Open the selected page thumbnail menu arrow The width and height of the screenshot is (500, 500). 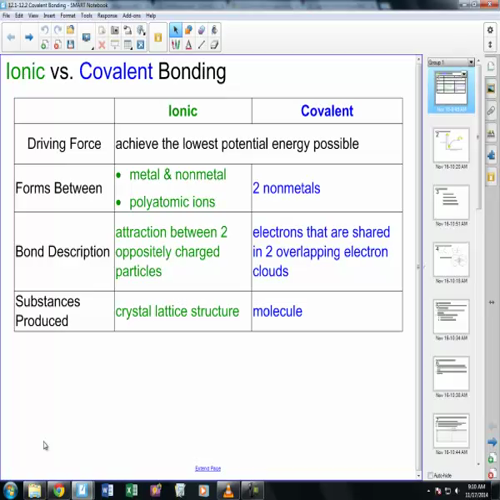464,74
